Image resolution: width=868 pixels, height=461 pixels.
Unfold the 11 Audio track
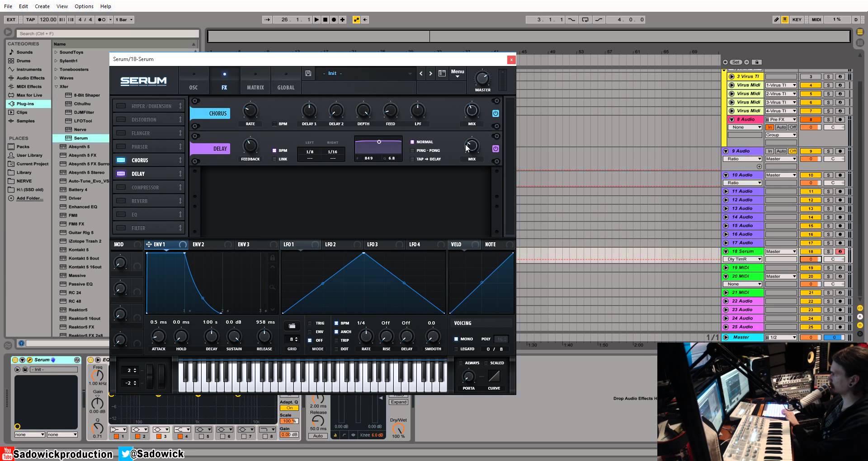point(726,192)
